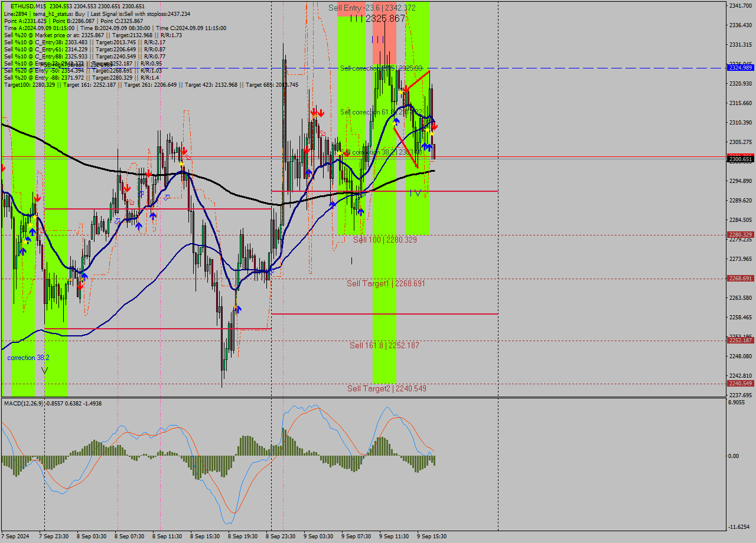Select the yellow star marker at the rally top
Screen dimensions: 756x543
[400, 93]
